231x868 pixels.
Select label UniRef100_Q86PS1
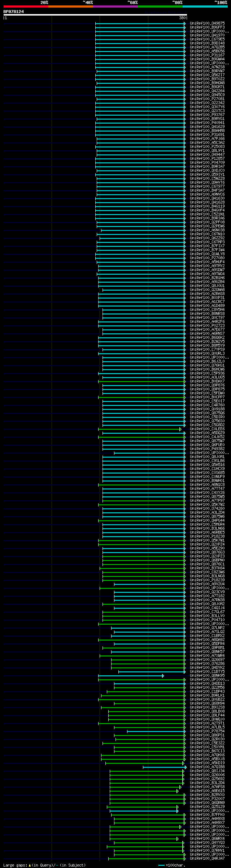tap(207, 735)
